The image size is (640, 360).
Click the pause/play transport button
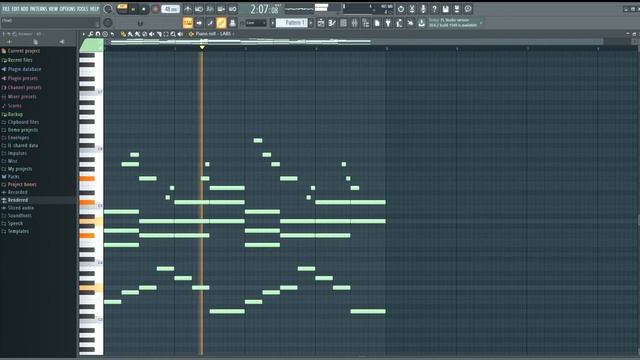tap(133, 9)
